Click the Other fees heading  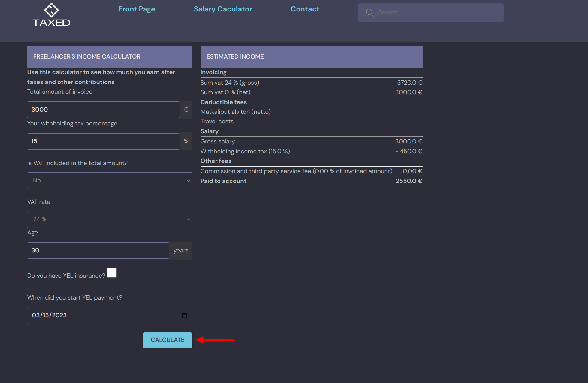(x=216, y=161)
